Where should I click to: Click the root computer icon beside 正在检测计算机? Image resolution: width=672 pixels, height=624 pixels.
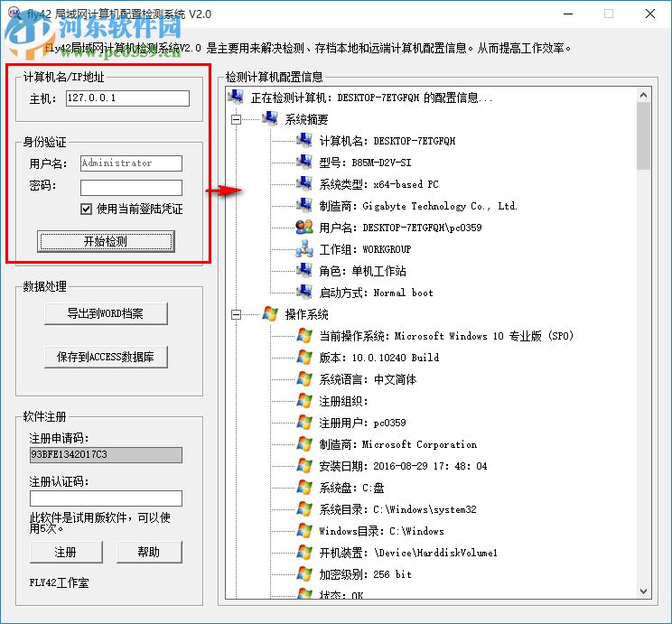pyautogui.click(x=235, y=97)
